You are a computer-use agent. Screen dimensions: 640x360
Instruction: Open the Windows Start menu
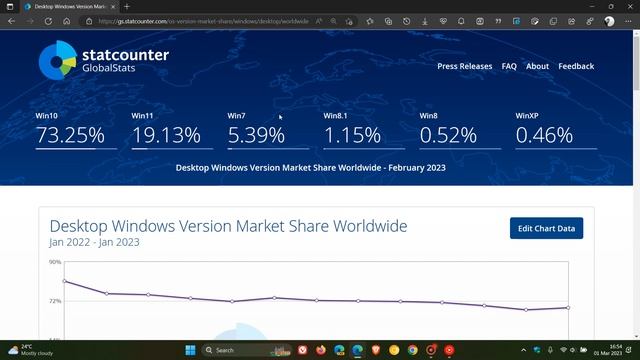[x=190, y=350]
